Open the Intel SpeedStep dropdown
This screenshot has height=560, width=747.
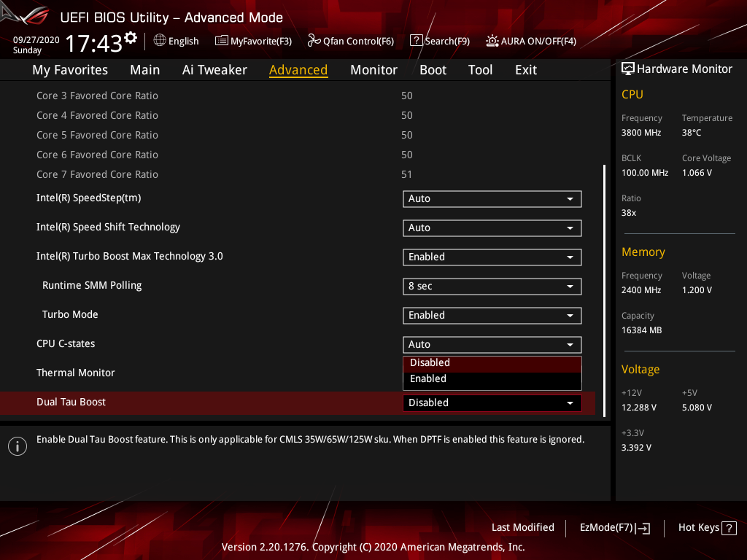point(492,198)
